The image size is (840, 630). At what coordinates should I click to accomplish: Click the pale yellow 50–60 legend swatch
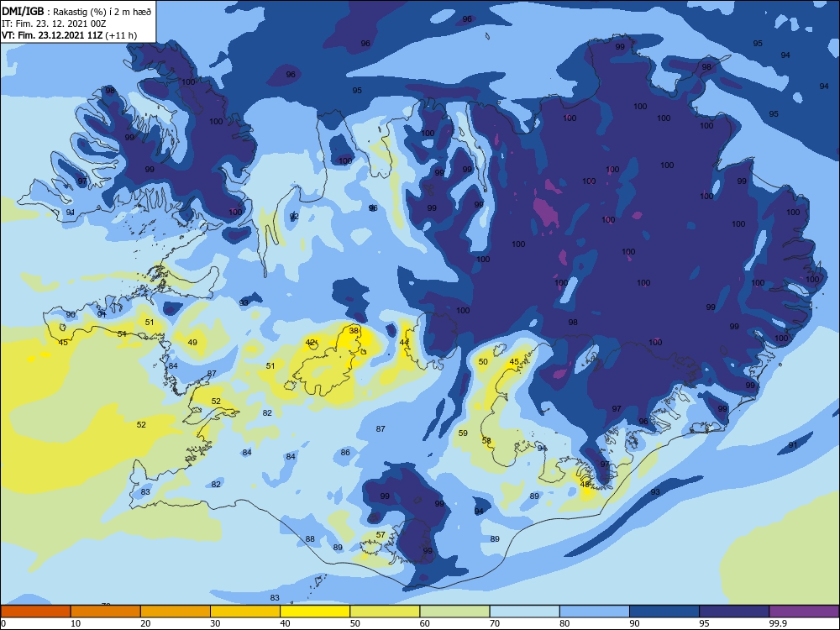point(385,612)
